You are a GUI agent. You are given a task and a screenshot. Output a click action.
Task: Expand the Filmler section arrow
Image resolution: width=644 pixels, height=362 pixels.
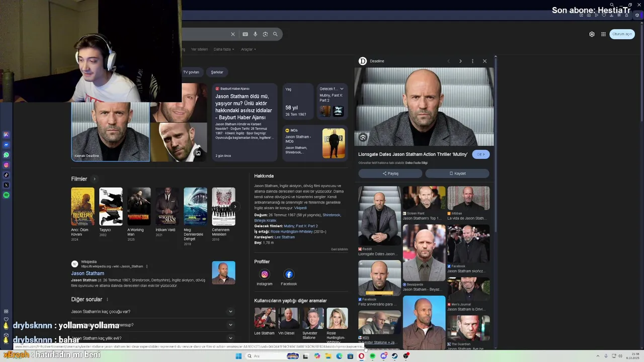(x=94, y=179)
